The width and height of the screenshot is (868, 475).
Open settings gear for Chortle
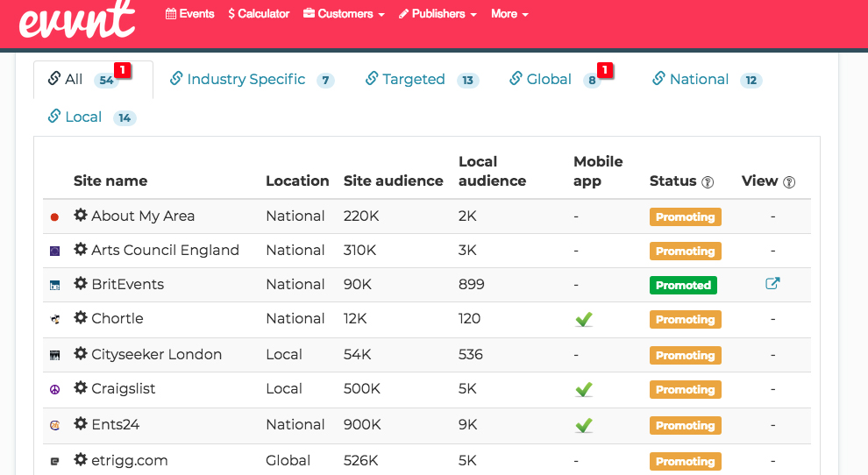tap(81, 318)
